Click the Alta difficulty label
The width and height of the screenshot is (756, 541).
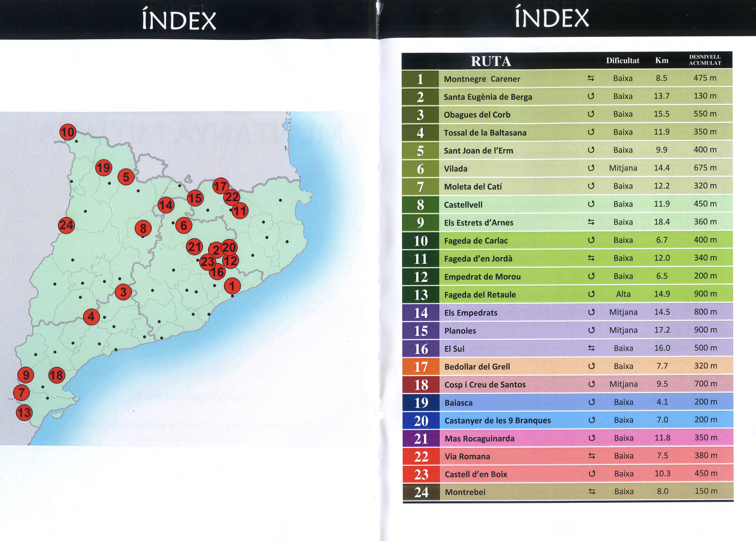[623, 294]
